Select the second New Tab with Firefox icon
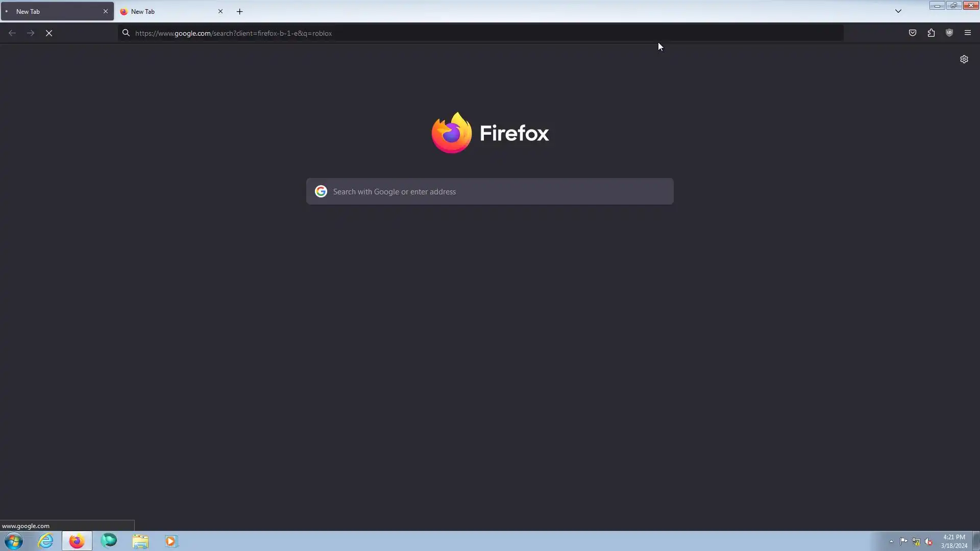Viewport: 980px width, 551px height. (x=163, y=11)
